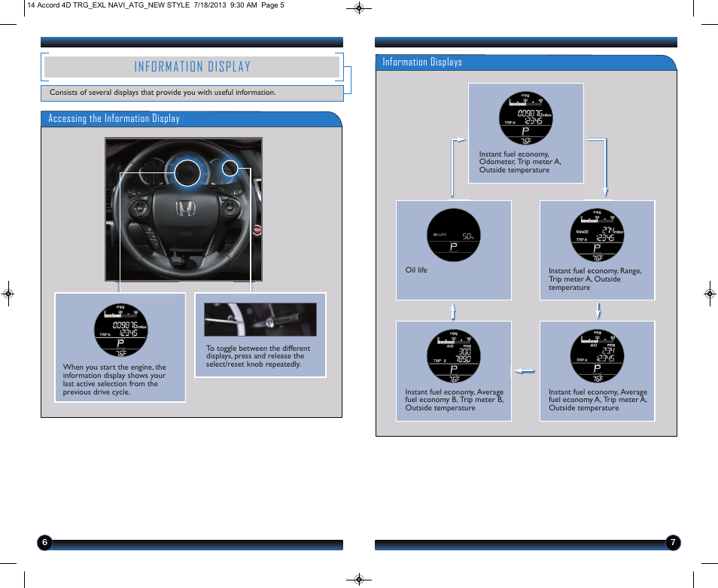This screenshot has height=588, width=718.
Task: Click the highlighted center gauge circle in photo
Action: 187,172
